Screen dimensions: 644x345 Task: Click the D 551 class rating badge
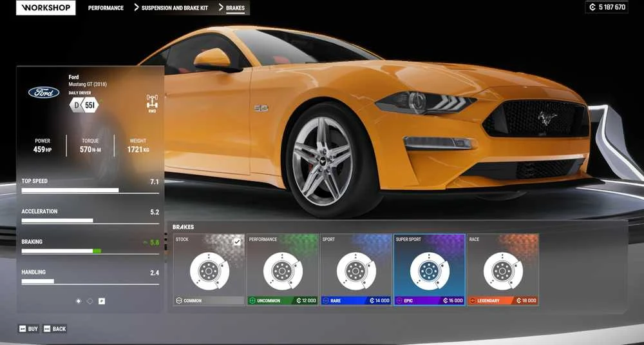[84, 105]
